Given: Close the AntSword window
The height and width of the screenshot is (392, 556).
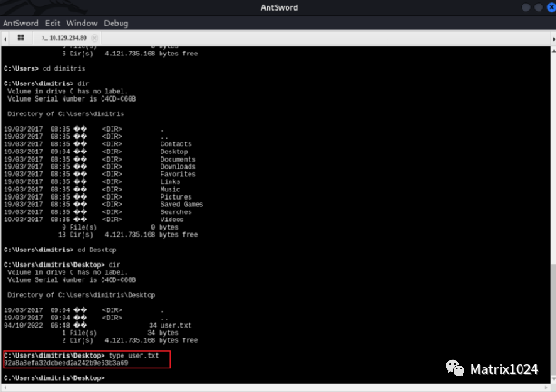Looking at the screenshot, I should tap(551, 7).
